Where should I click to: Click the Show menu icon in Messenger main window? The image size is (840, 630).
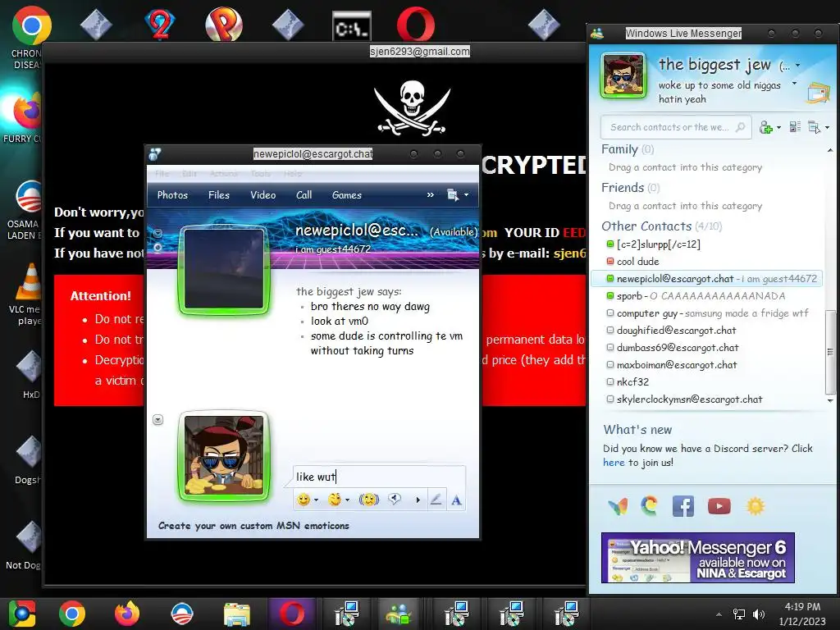click(x=814, y=127)
